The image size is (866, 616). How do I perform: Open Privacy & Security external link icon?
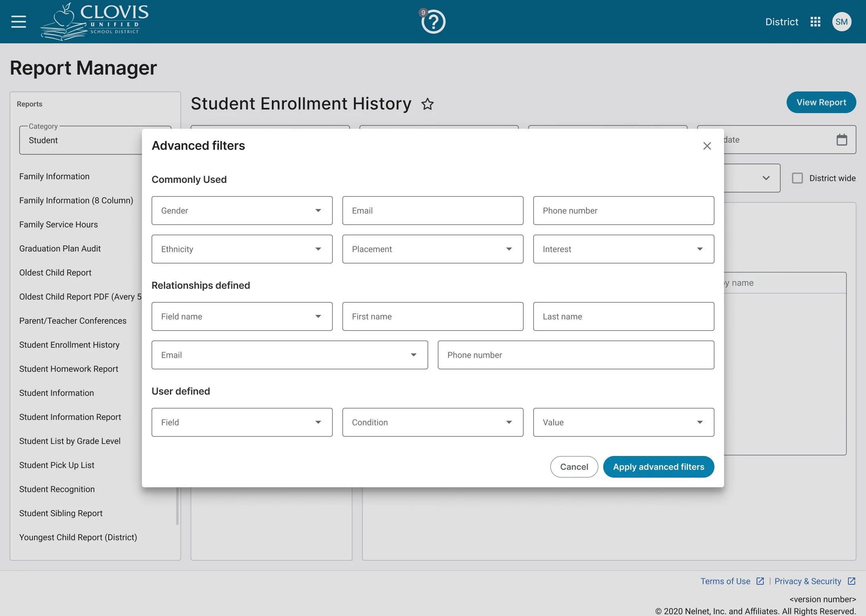851,581
